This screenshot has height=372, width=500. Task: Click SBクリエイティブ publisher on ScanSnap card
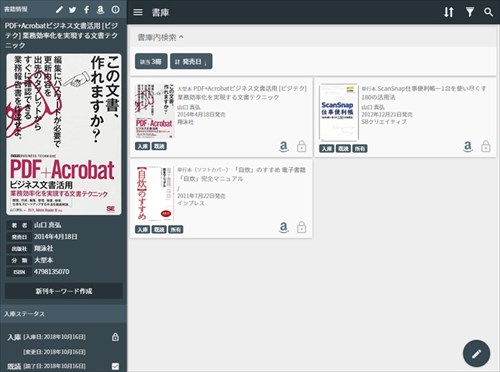pos(384,122)
